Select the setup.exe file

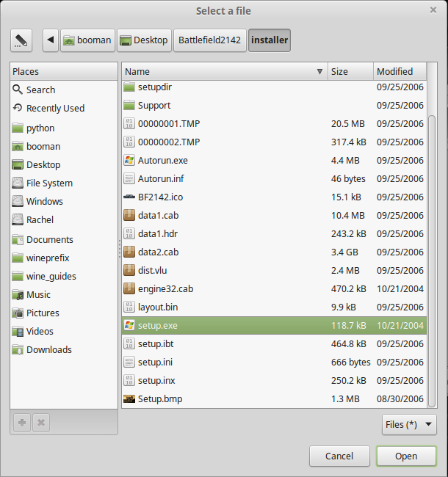274,326
